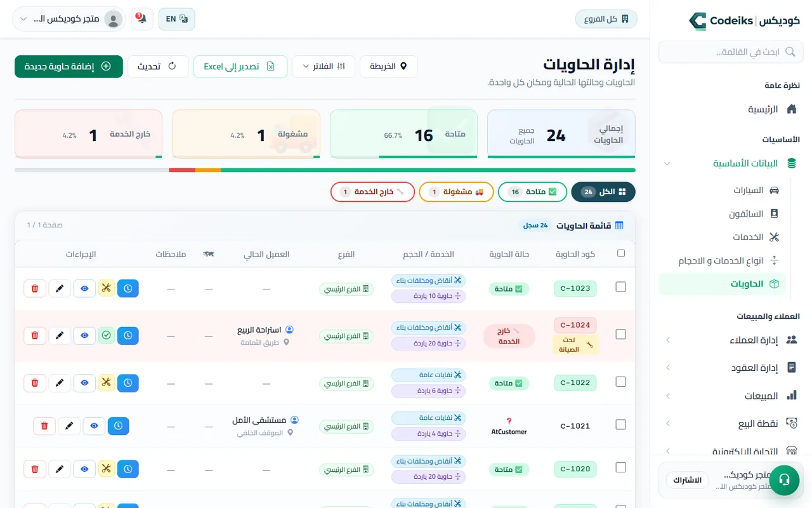Viewport: 812px width, 508px height.
Task: Open السيارات in sidebar menu
Action: 723,190
